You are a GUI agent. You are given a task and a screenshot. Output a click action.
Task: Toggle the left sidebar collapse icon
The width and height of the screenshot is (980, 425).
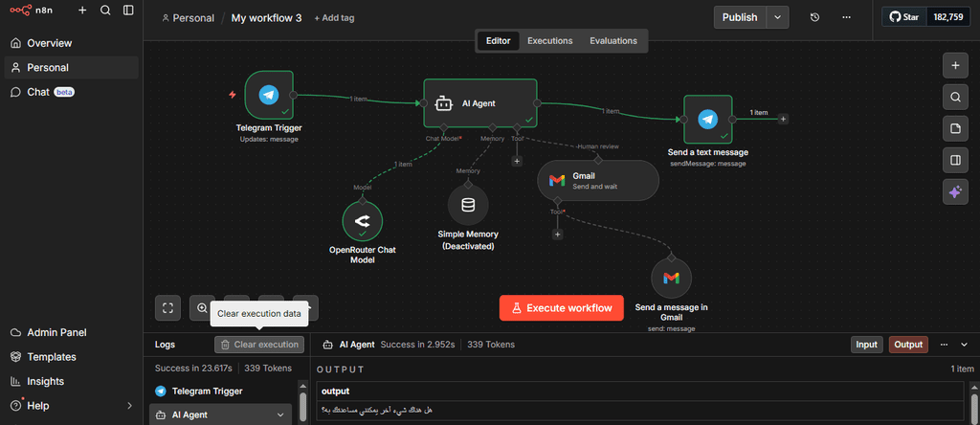[x=128, y=11]
